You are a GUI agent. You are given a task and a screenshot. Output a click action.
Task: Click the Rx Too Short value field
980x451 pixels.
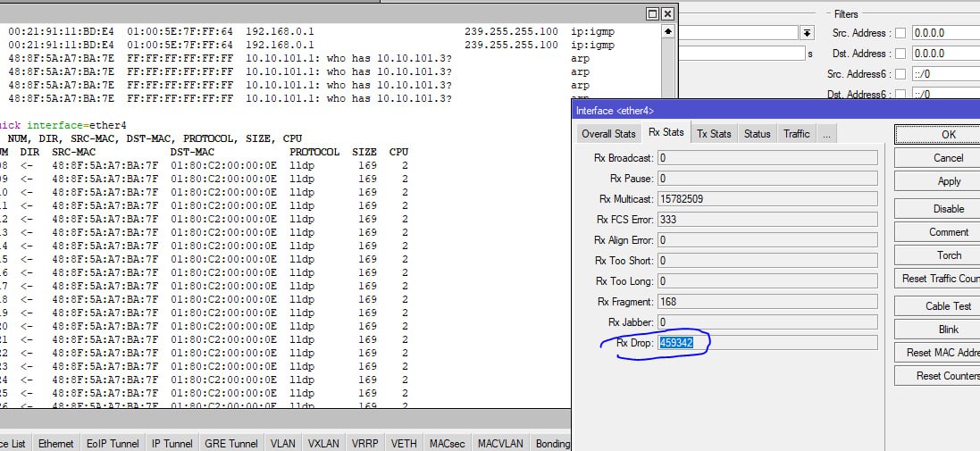tap(767, 261)
